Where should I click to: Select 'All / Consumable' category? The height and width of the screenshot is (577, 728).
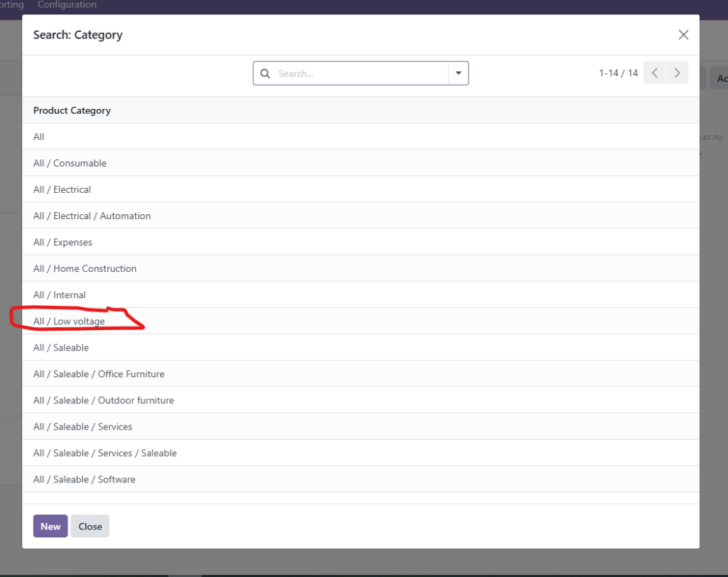70,163
